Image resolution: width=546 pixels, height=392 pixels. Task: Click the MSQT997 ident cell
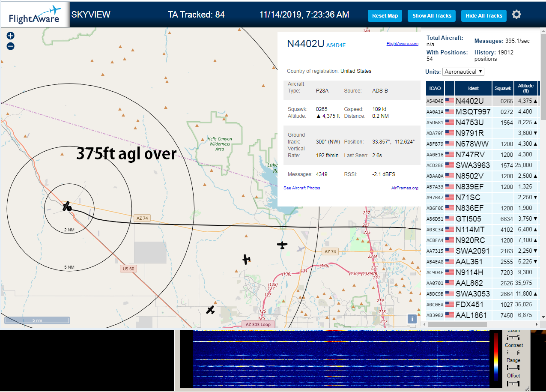click(x=473, y=112)
